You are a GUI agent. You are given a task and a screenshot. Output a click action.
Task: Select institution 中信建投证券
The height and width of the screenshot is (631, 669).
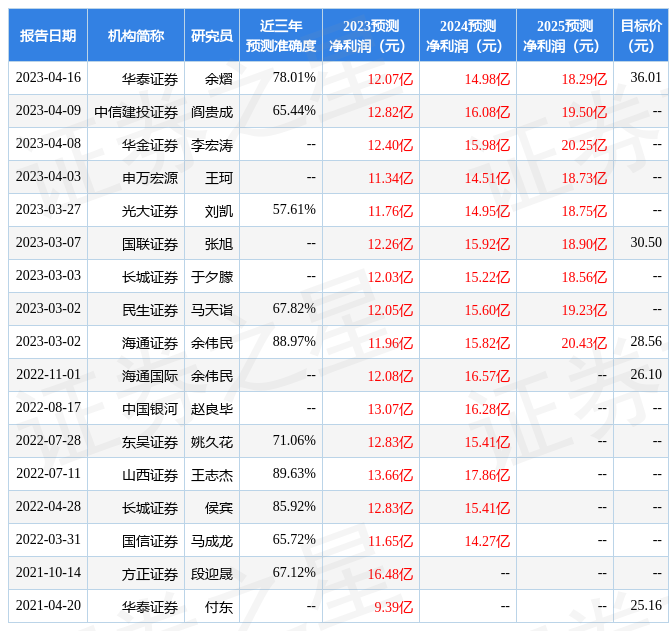point(136,112)
